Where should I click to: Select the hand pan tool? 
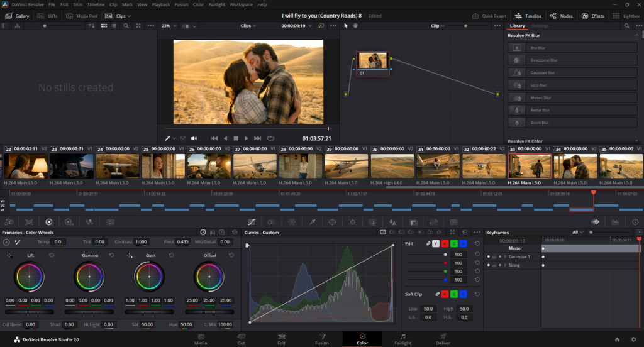pyautogui.click(x=355, y=26)
